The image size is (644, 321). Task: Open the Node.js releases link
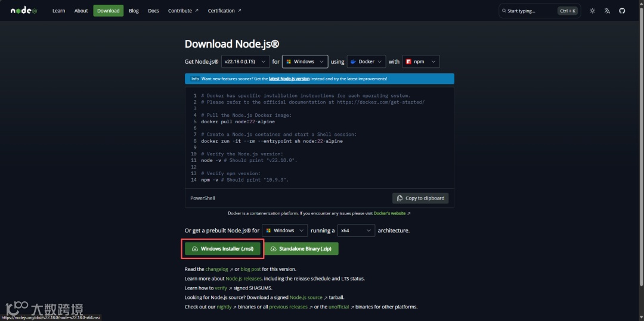tap(243, 279)
